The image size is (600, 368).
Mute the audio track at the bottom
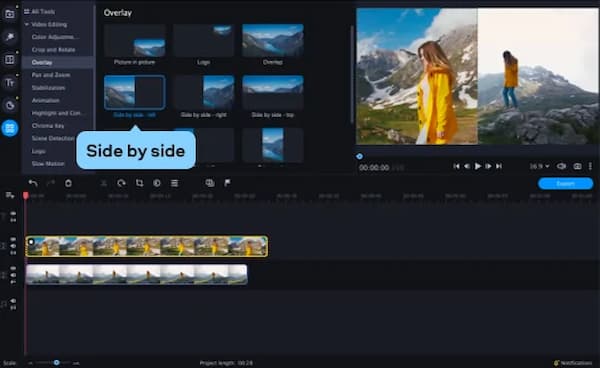(13, 301)
